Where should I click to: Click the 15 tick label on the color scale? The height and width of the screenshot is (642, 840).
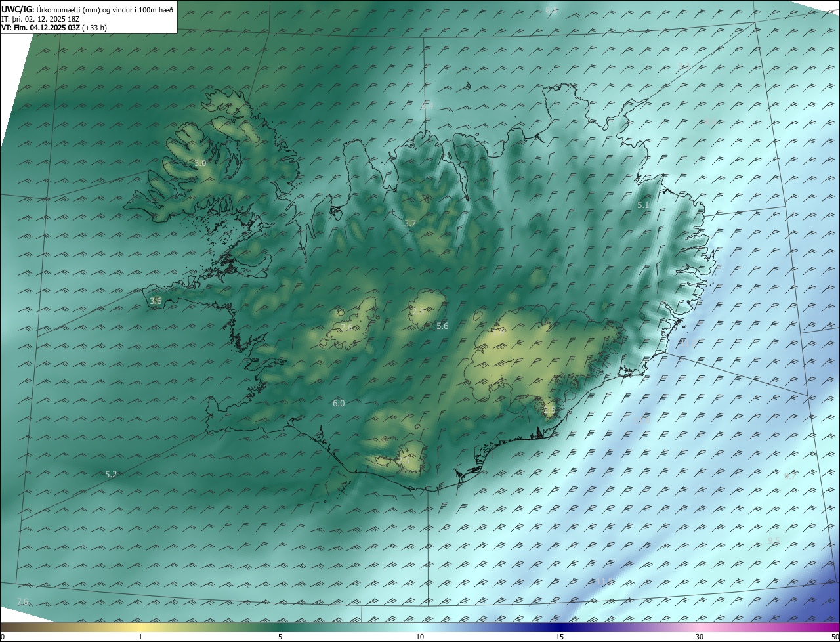tap(560, 637)
